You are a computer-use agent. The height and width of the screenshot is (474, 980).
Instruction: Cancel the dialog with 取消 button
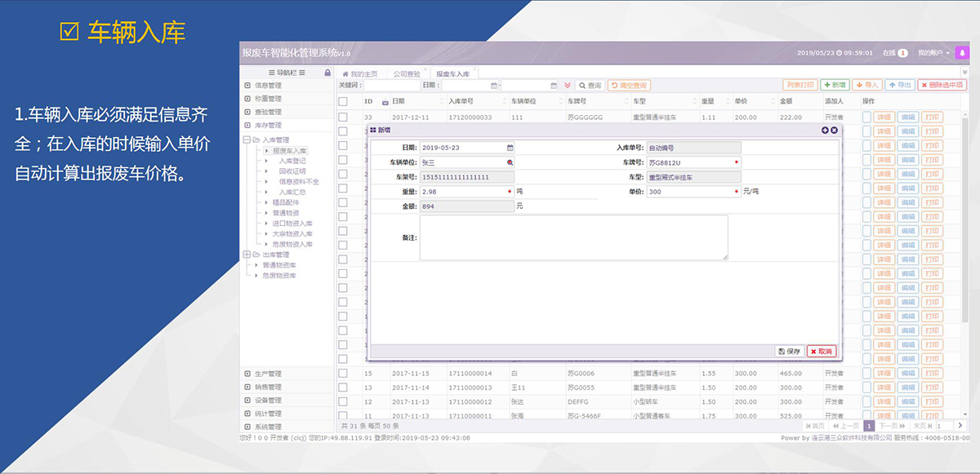[x=822, y=351]
